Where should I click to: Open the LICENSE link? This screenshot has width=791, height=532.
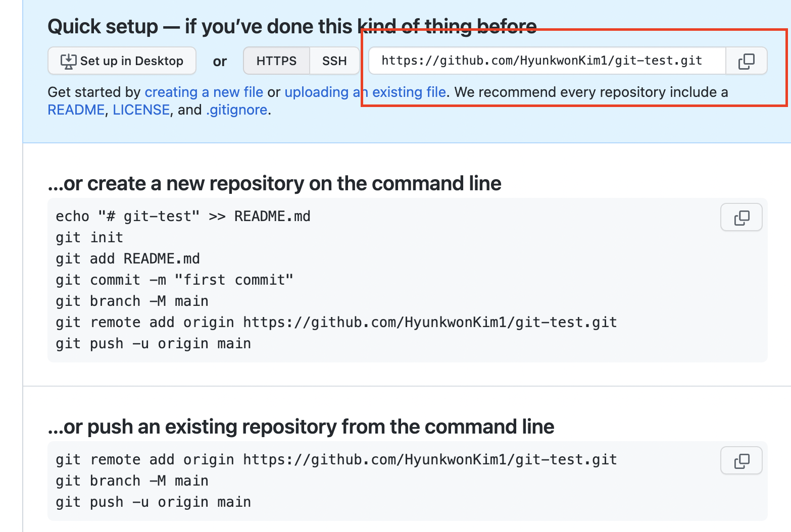tap(141, 110)
